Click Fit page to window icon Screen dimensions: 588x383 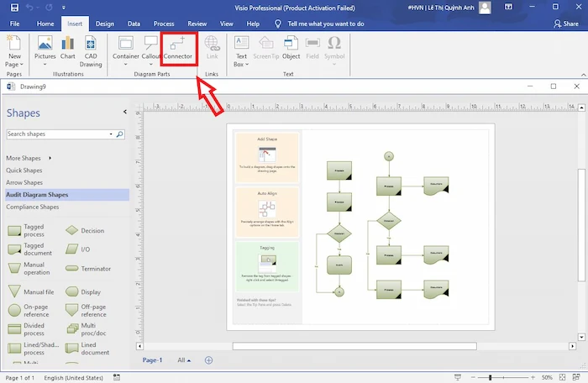pos(562,377)
